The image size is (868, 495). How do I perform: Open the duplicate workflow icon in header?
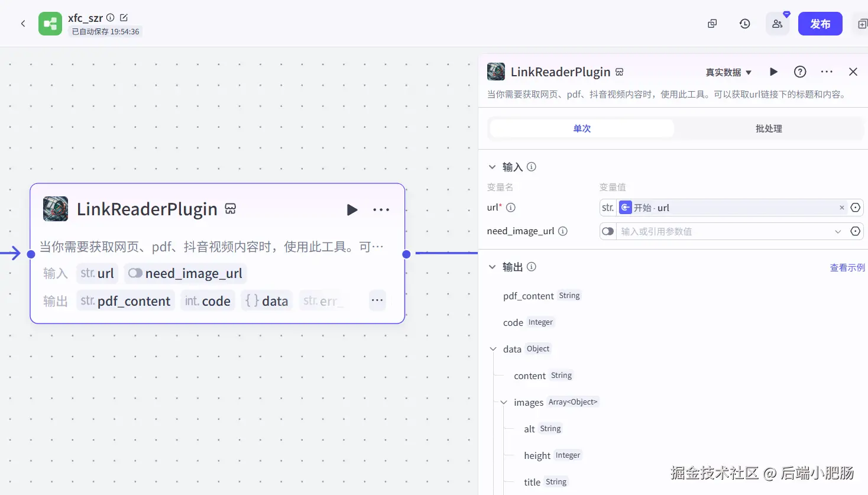tap(712, 24)
